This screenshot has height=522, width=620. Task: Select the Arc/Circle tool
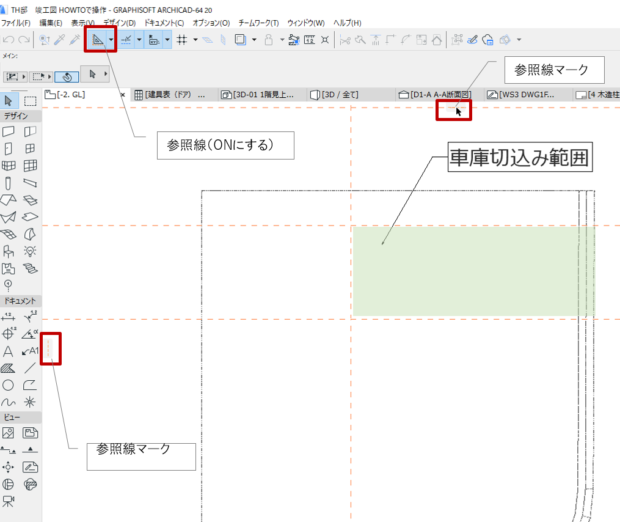coord(8,385)
